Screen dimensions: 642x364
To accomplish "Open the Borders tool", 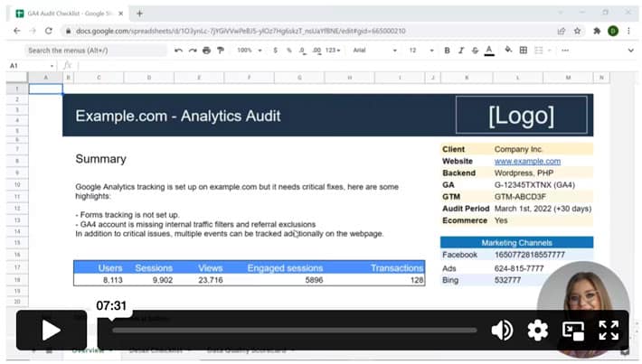I will (524, 51).
